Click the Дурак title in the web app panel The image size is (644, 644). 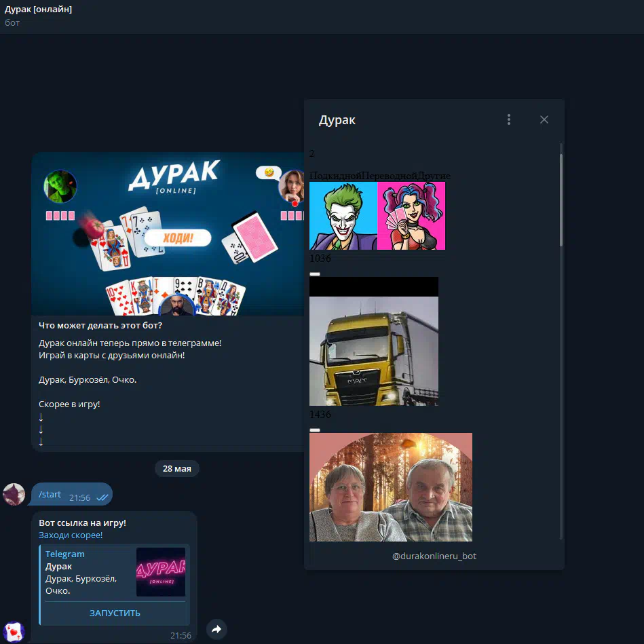[337, 120]
